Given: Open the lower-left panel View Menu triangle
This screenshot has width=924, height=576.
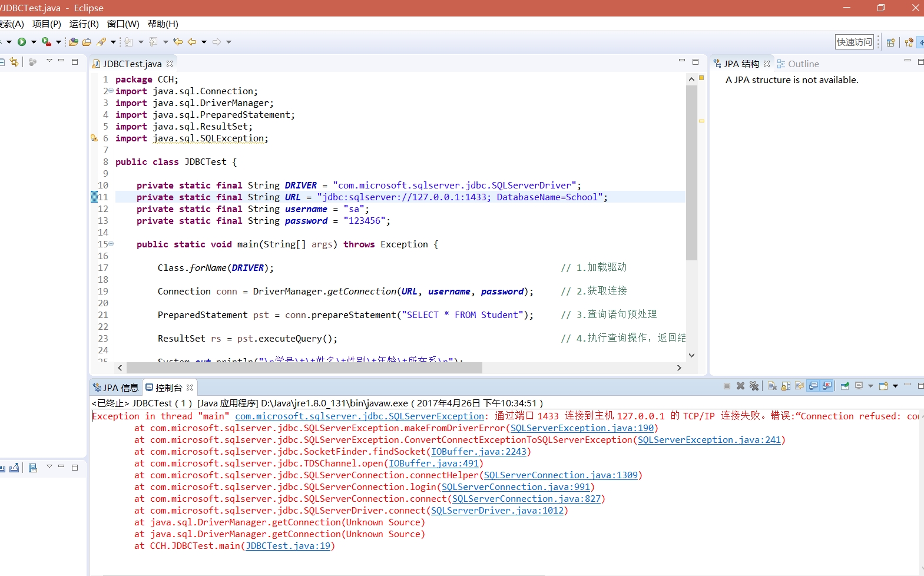Looking at the screenshot, I should click(49, 466).
